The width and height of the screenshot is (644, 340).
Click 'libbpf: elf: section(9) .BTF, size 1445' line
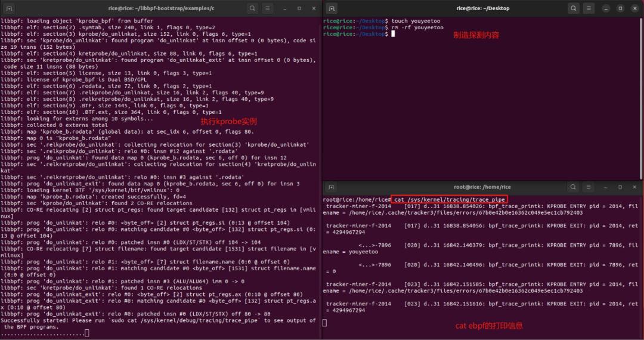click(104, 106)
